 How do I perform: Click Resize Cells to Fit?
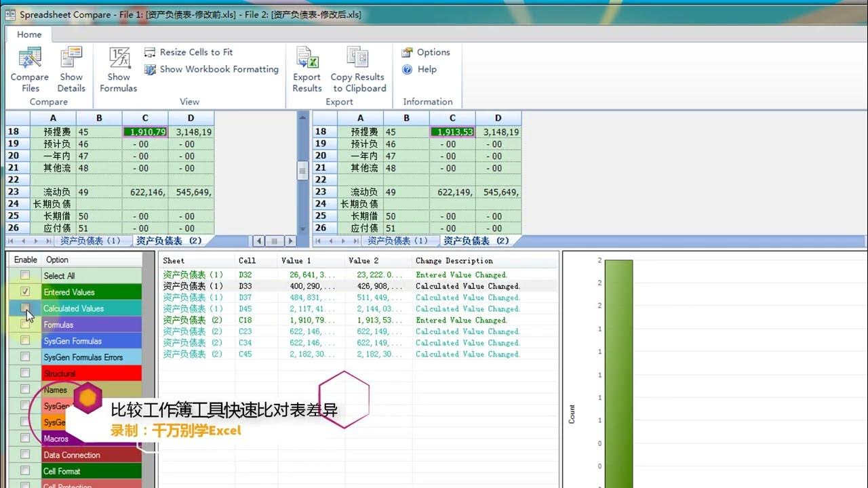tap(189, 52)
